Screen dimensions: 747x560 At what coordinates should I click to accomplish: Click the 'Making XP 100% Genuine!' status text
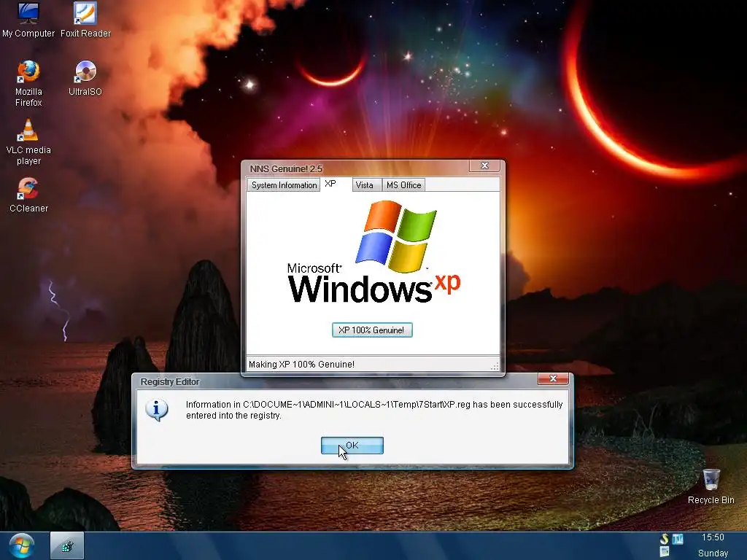click(301, 365)
